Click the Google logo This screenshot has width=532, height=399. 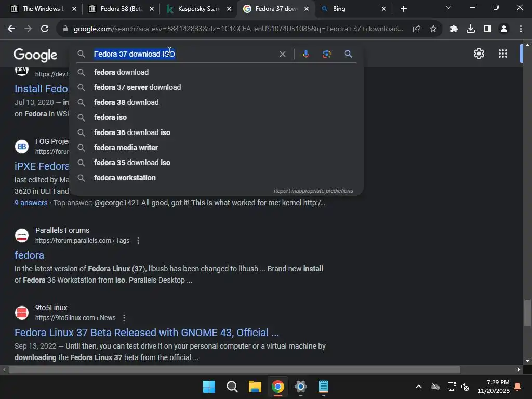[35, 55]
